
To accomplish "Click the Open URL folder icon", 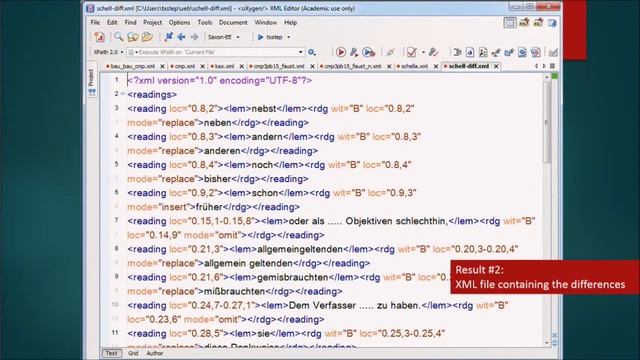I will coord(133,37).
